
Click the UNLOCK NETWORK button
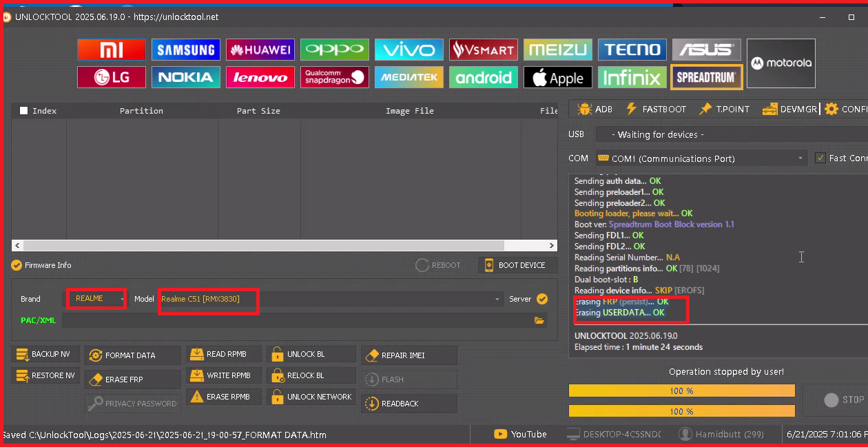pos(311,397)
